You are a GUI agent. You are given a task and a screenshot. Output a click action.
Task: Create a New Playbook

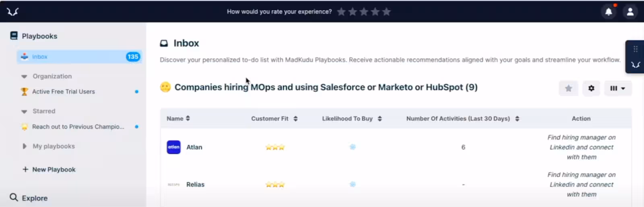tap(54, 170)
